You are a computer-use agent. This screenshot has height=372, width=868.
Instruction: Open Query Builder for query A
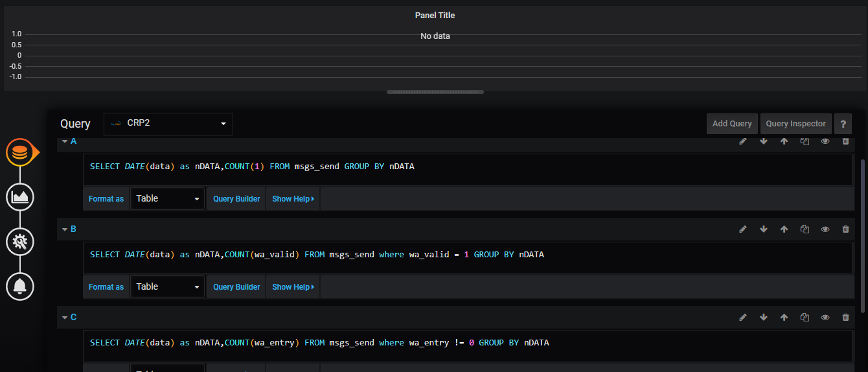point(236,199)
